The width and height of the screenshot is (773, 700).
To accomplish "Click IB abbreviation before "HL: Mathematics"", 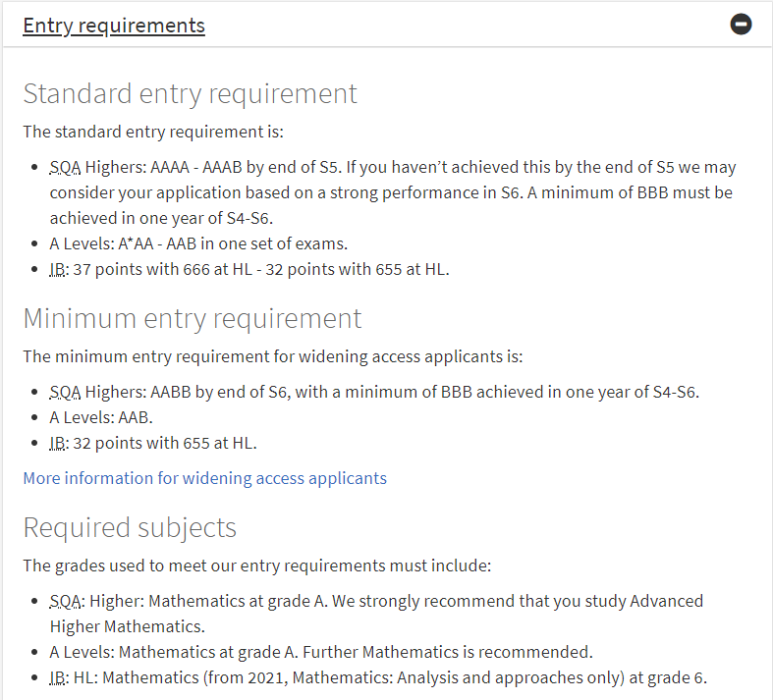I will point(57,677).
